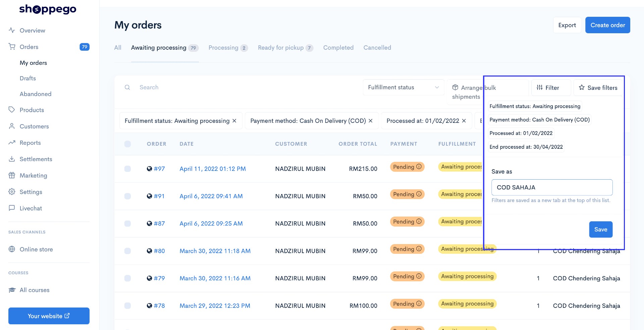The image size is (644, 330).
Task: Click the Save as name field
Action: point(552,187)
